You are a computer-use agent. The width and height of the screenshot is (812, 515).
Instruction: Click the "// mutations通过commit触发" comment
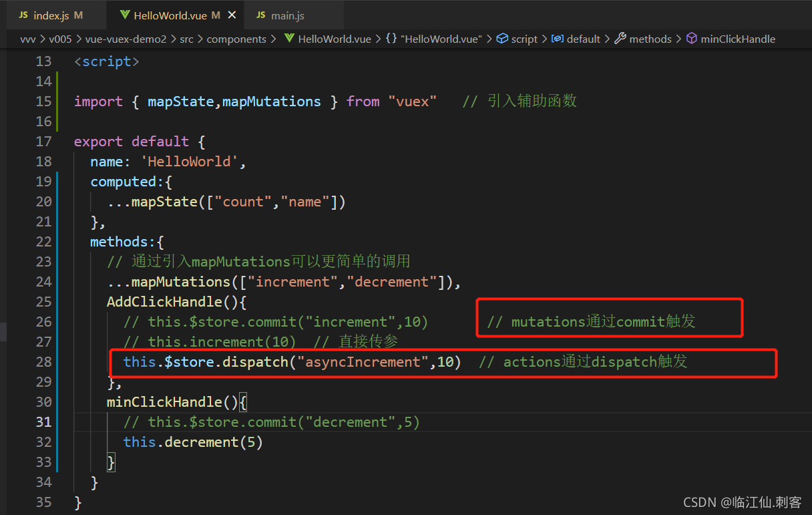[592, 322]
